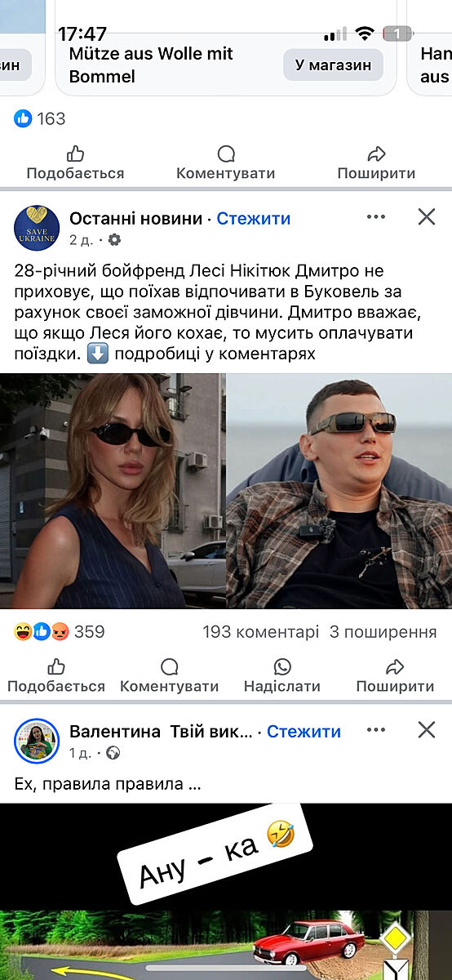Hide the Останні новини post with X

(x=427, y=216)
